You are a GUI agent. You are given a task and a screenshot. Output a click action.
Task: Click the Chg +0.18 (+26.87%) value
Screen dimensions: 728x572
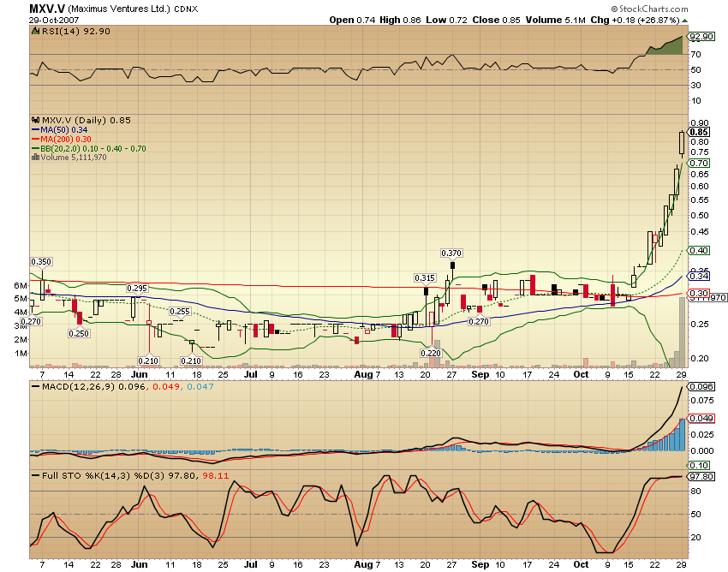click(635, 20)
